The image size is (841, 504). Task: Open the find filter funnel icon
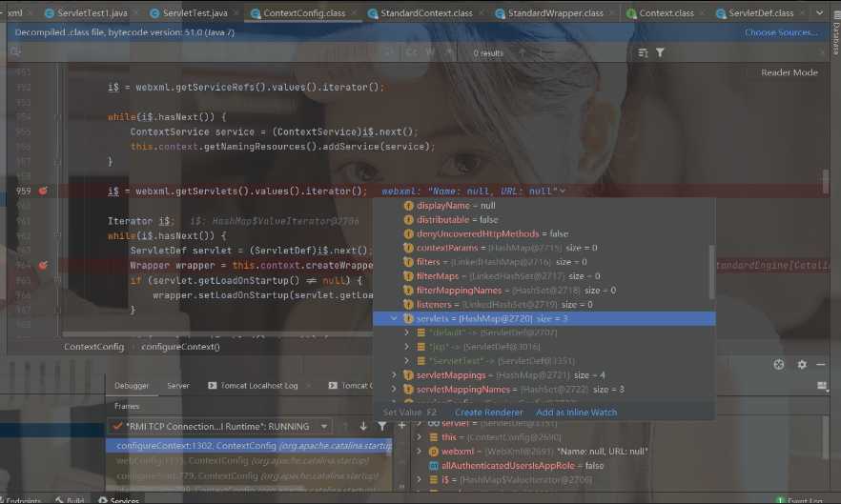660,52
